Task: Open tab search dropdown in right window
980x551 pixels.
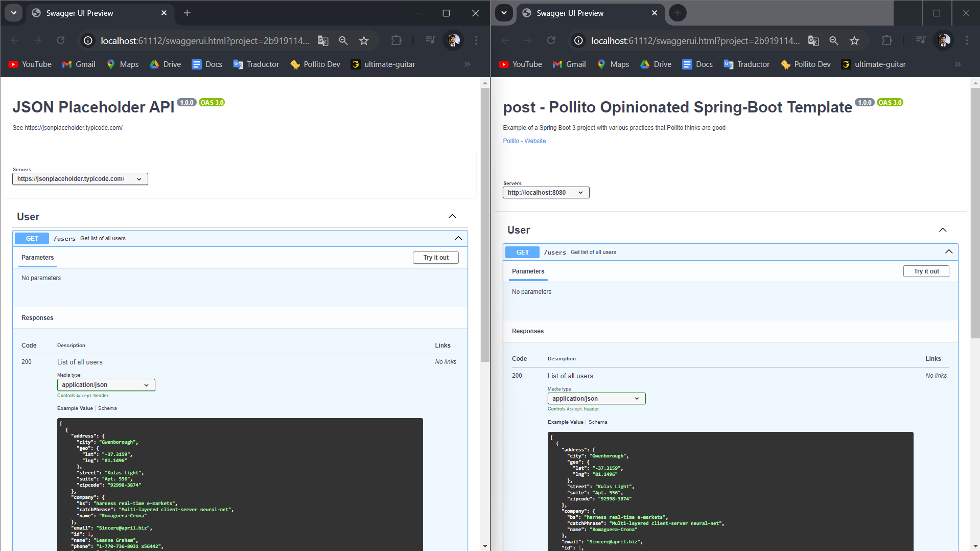Action: (504, 13)
